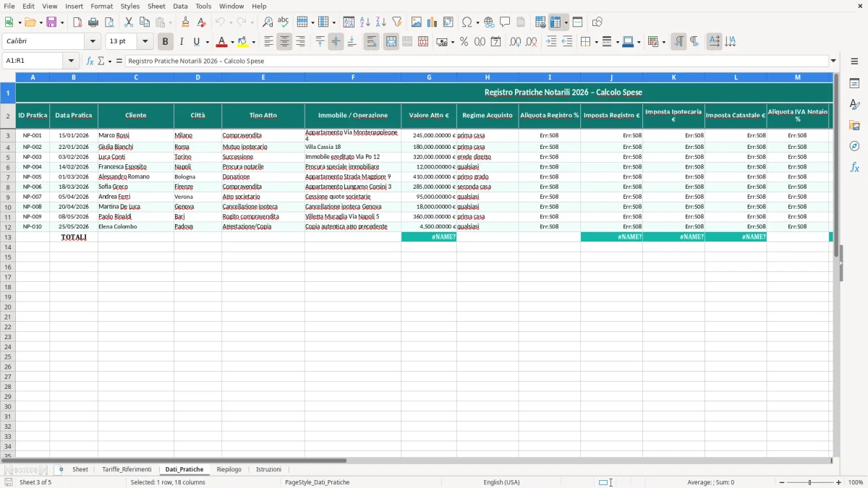The width and height of the screenshot is (868, 488).
Task: Click the Insert Hyperlink globe icon
Action: [490, 22]
